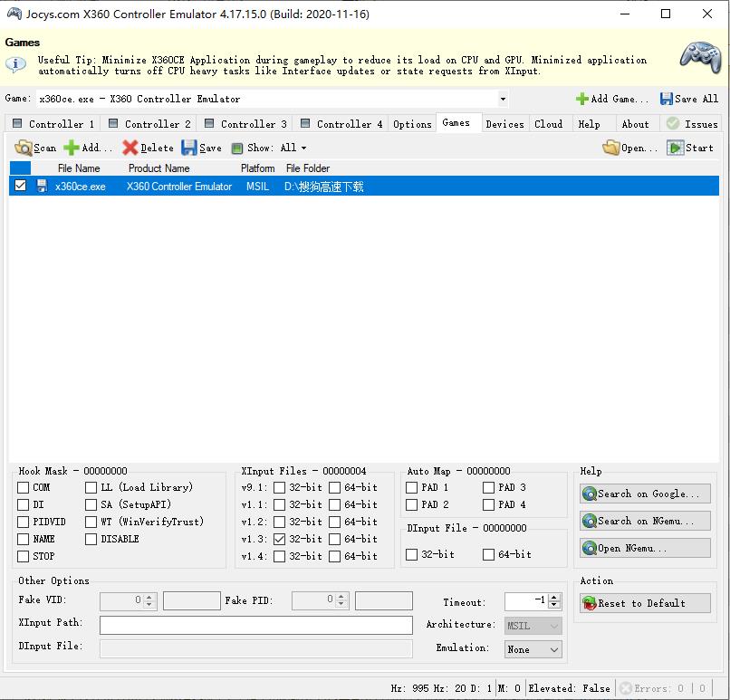
Task: Click the Search on NGemu globe icon
Action: pos(590,521)
